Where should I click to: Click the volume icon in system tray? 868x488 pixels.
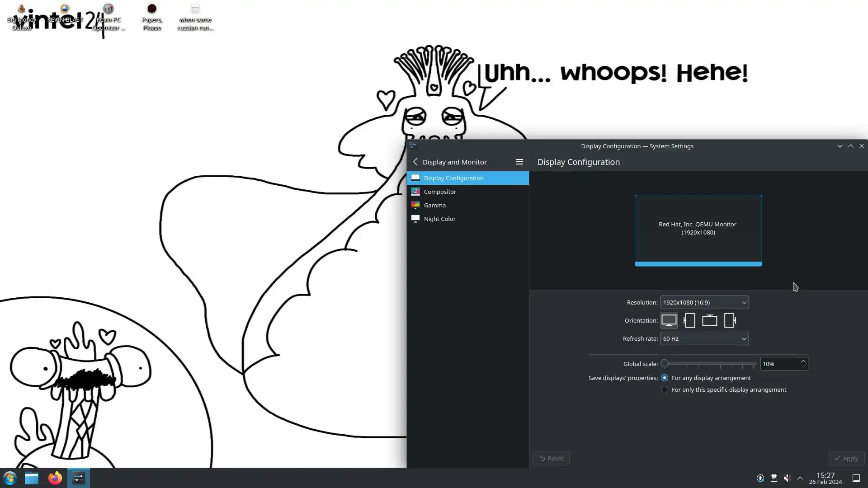point(787,478)
